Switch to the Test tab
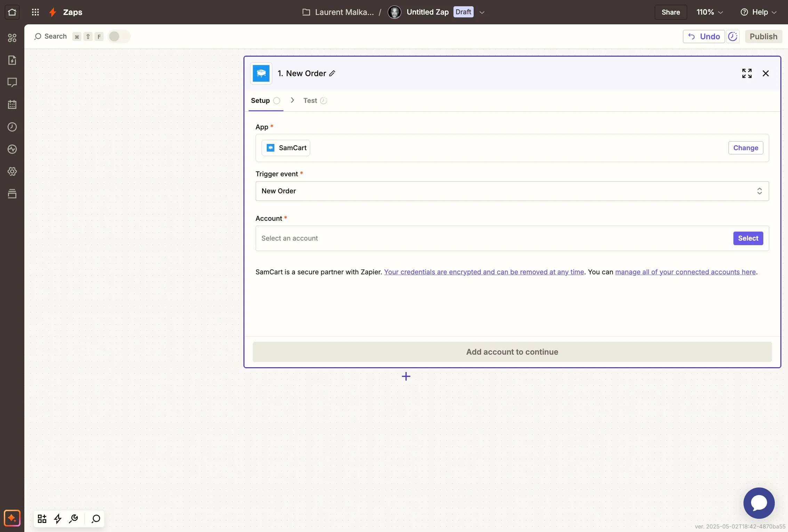This screenshot has height=532, width=788. [315, 100]
